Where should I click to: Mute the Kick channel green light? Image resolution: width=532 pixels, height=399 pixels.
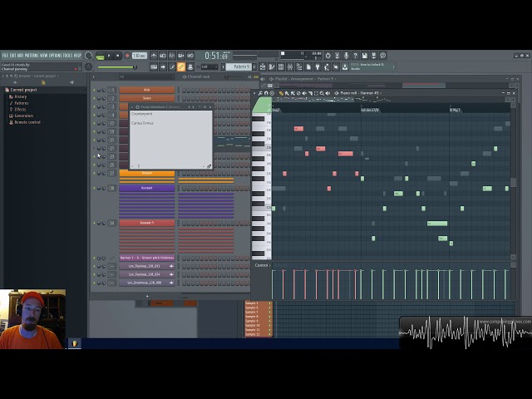[x=95, y=91]
